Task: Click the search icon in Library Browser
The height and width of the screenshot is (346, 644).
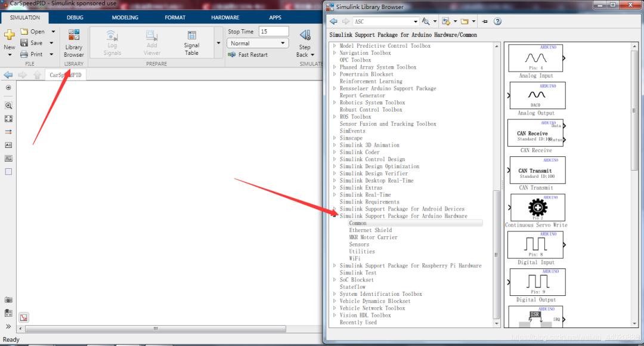Action: (x=426, y=21)
